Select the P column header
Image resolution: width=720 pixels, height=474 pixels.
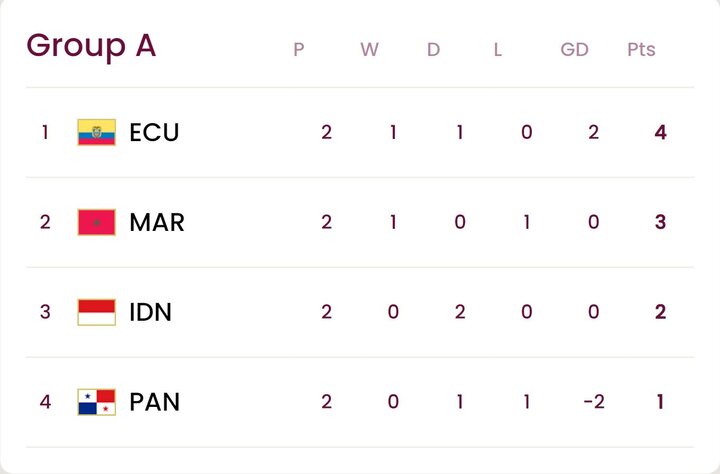click(x=298, y=49)
